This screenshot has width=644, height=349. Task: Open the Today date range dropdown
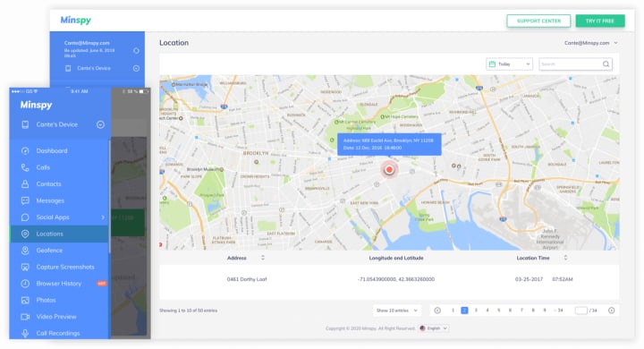coord(509,64)
